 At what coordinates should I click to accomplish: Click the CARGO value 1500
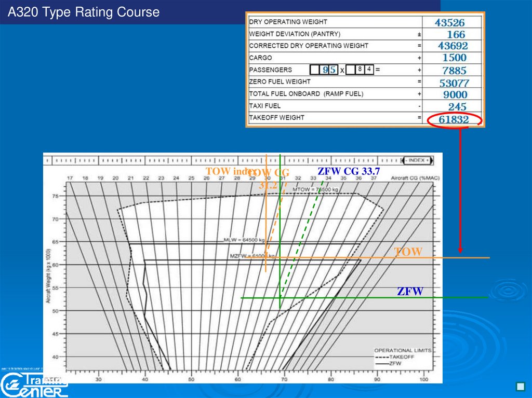point(455,58)
